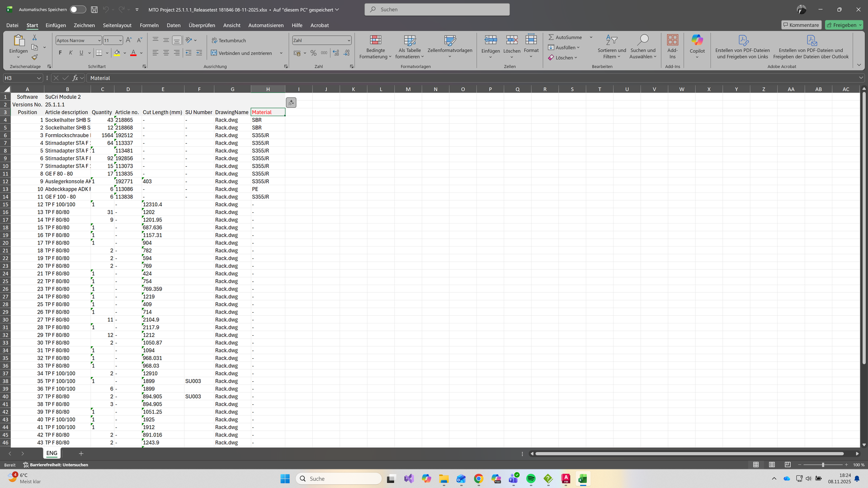868x488 pixels.
Task: Collapse the ribbon with chevron
Action: pos(859,65)
